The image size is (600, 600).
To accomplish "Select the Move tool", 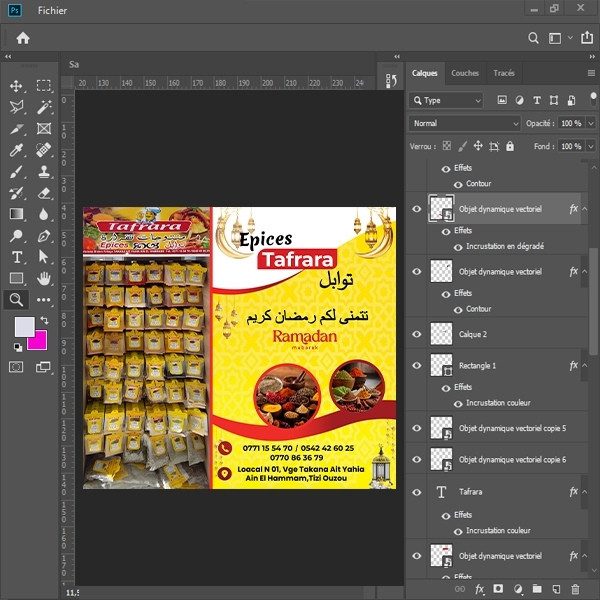I will click(17, 86).
